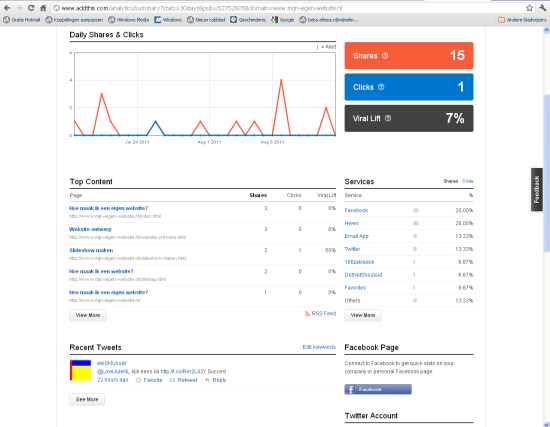Open the '22 hours ago' tweet timestamp
This screenshot has width=550, height=427.
pos(112,380)
